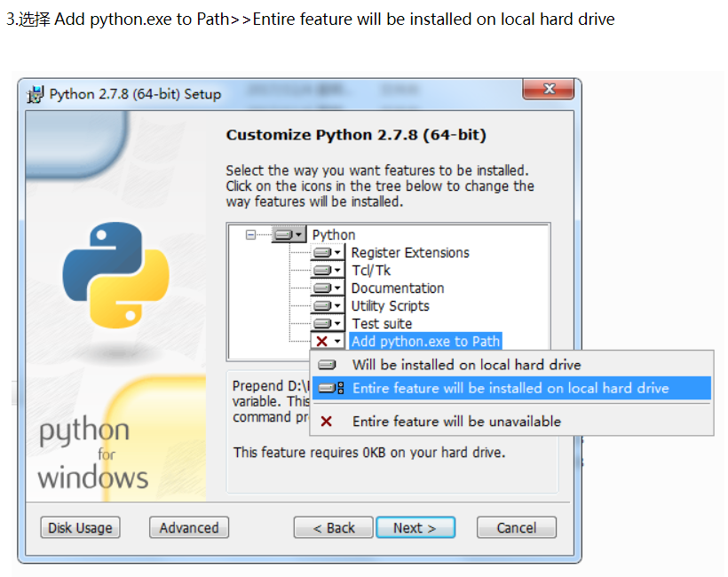This screenshot has height=577, width=728.
Task: Select the Python tree item label
Action: [x=333, y=235]
